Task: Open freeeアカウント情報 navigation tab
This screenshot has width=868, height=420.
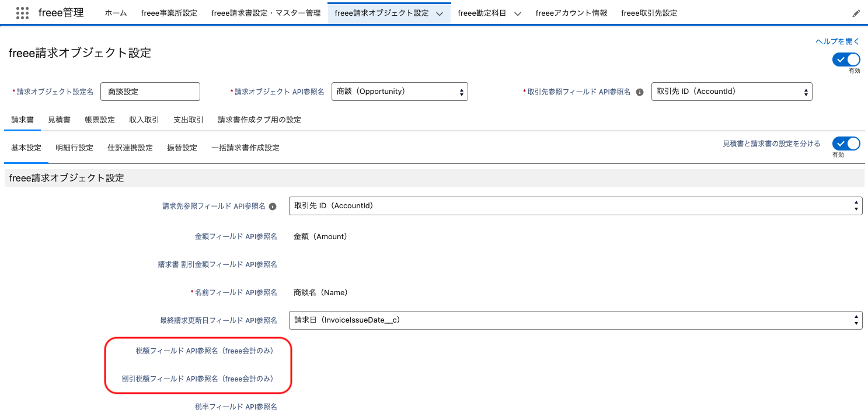Action: coord(571,13)
